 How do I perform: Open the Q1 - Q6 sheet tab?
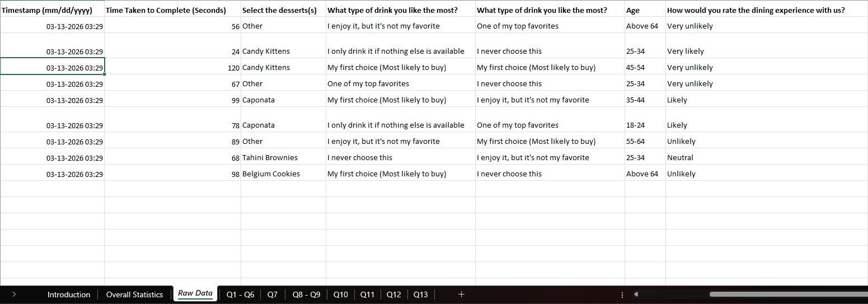[240, 294]
